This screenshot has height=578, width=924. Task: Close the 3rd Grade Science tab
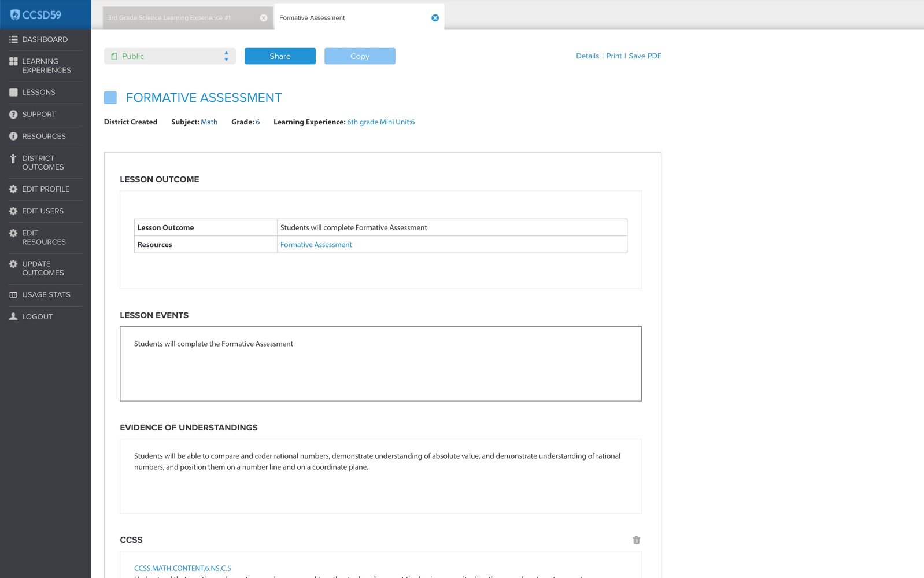pyautogui.click(x=264, y=18)
